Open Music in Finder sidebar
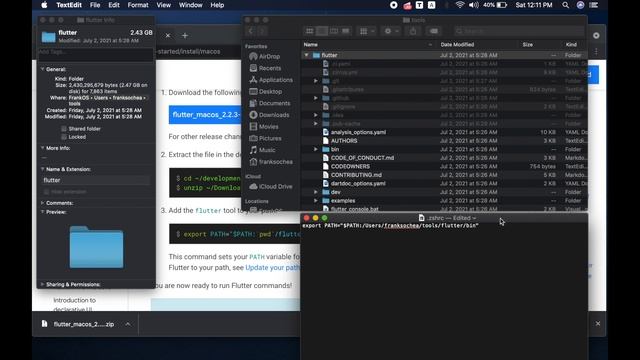The width and height of the screenshot is (640, 360). pos(267,150)
